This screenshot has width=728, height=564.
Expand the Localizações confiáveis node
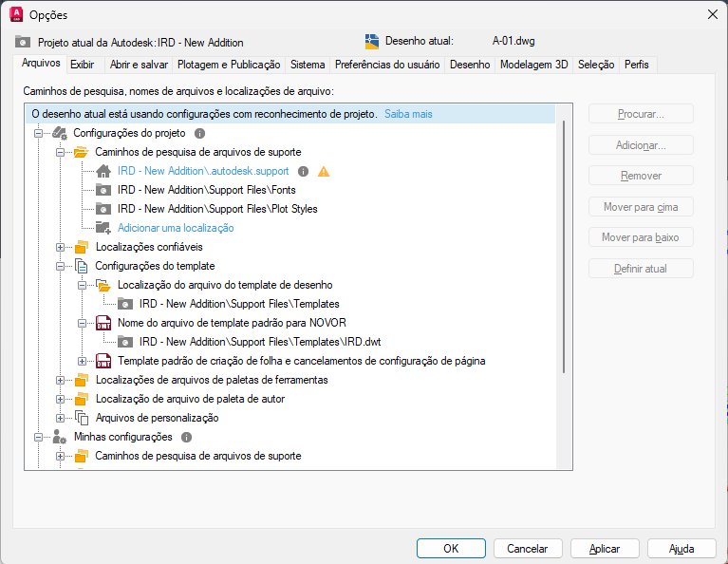(61, 247)
